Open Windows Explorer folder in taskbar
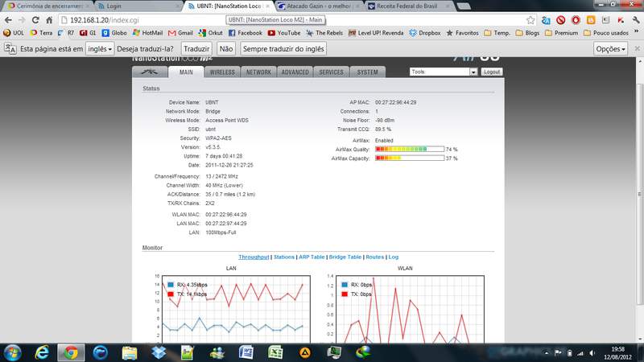The width and height of the screenshot is (644, 362). point(130,352)
